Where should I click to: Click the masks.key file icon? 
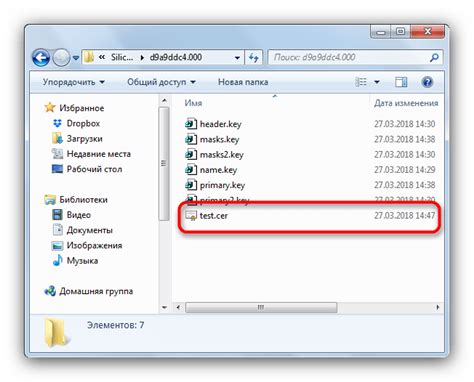tap(191, 139)
